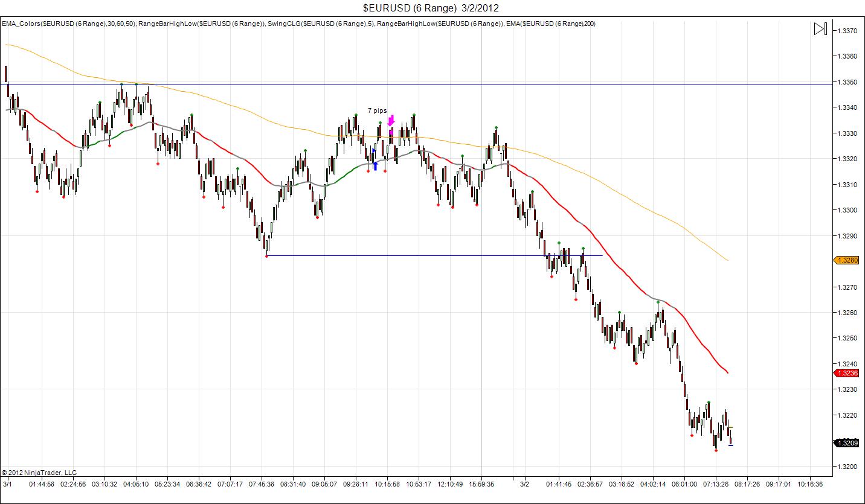Image resolution: width=865 pixels, height=504 pixels.
Task: Click the chart title $EURUSD (6 Range) 3/2/2012
Action: coord(431,8)
